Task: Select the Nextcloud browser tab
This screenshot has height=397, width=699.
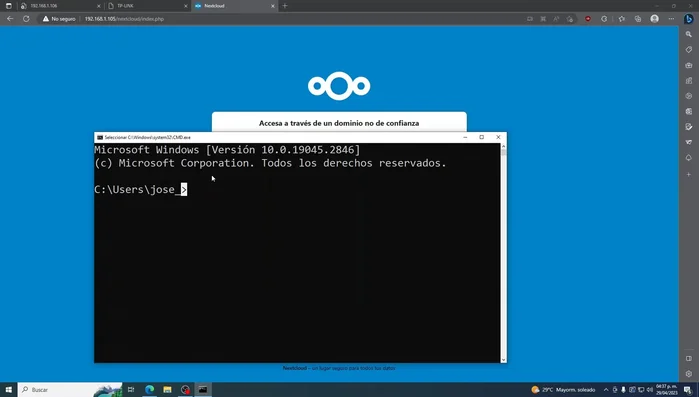Action: [234, 6]
